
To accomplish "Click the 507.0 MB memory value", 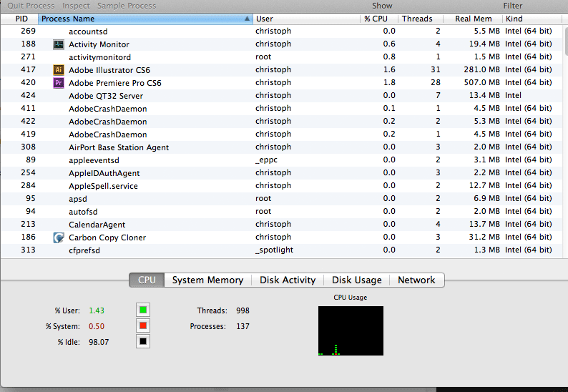I will coord(481,82).
